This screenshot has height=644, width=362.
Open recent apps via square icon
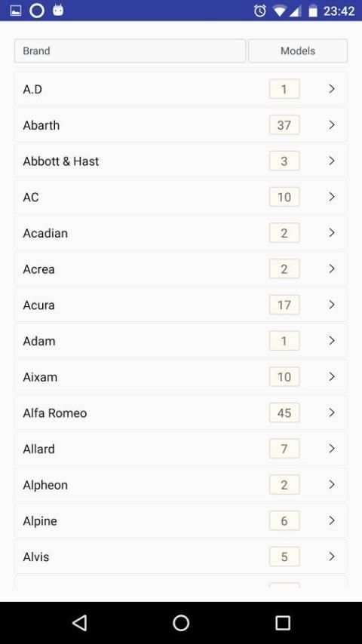pos(283,623)
